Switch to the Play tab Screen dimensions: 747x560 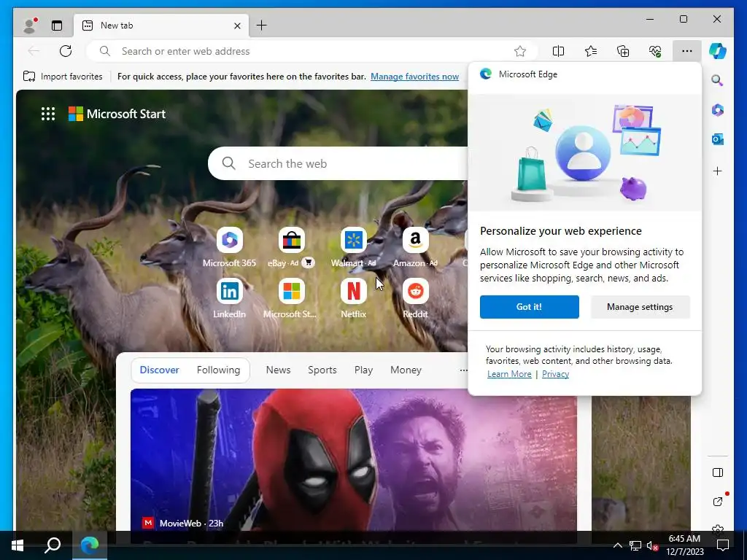coord(363,370)
